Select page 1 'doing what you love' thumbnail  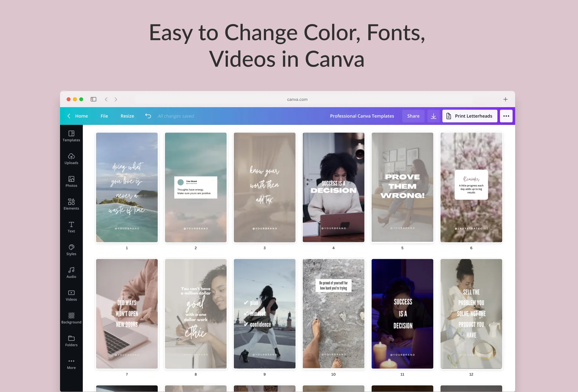click(127, 187)
